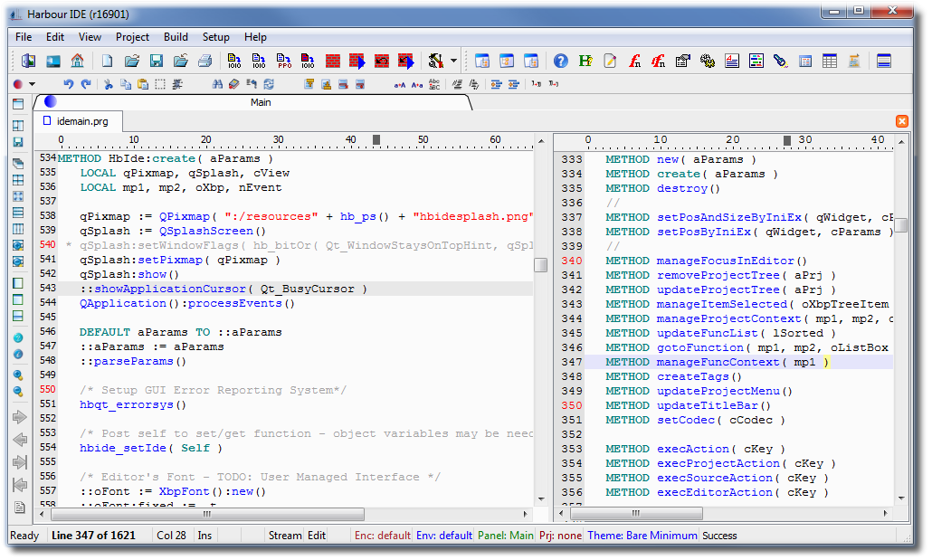Screen dimensions: 932x560
Task: Open the red circle dropdown arrow
Action: [x=33, y=84]
